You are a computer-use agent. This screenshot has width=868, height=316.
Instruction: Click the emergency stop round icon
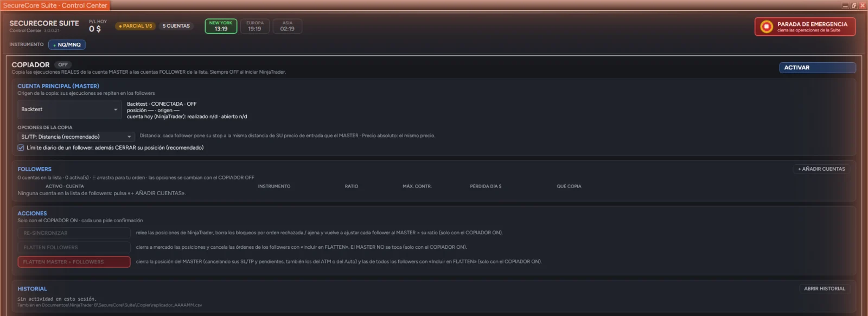tap(767, 27)
